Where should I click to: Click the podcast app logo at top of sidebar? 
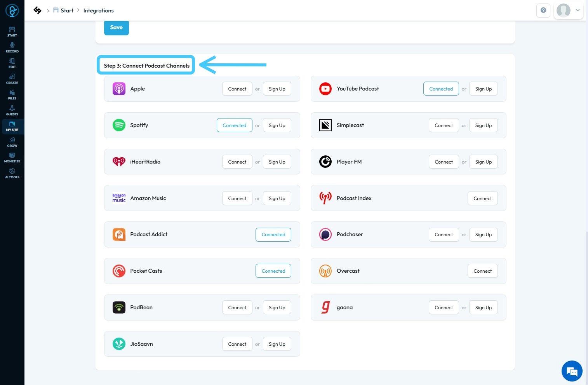point(12,10)
